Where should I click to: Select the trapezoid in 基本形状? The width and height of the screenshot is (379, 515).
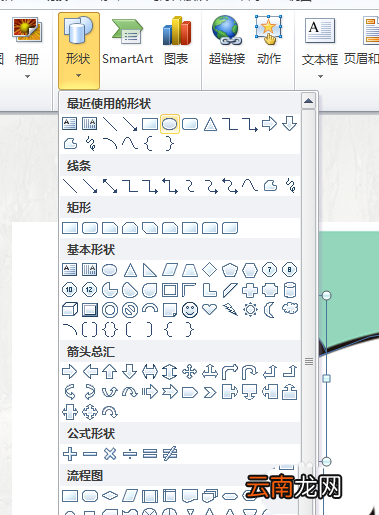(x=190, y=270)
